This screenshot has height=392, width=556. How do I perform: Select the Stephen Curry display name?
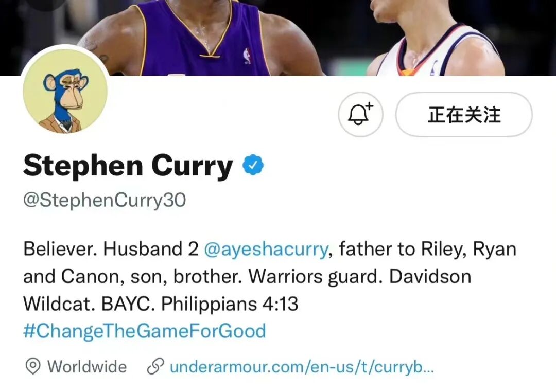(x=128, y=166)
